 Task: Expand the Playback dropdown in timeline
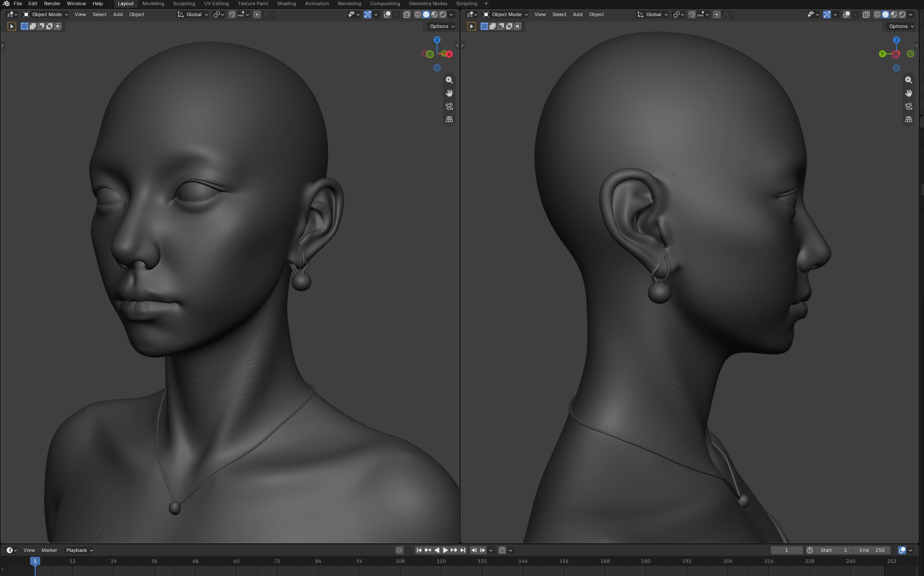tap(79, 550)
